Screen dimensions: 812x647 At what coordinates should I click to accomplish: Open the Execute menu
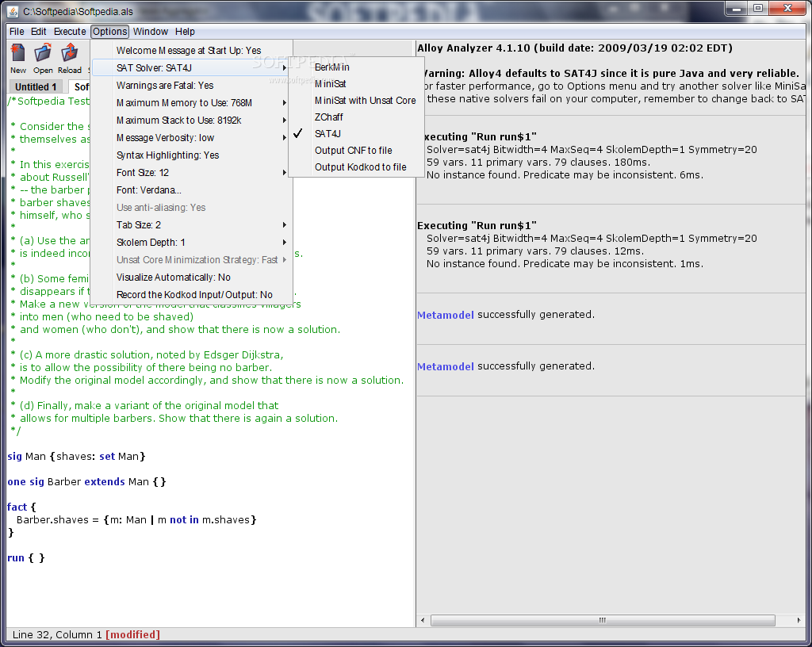click(70, 32)
